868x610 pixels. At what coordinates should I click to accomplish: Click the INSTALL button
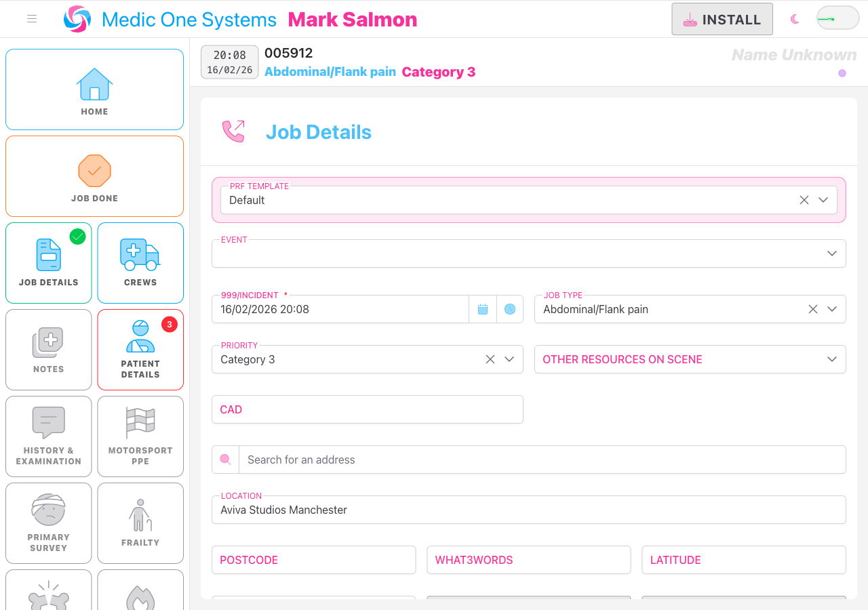(722, 19)
